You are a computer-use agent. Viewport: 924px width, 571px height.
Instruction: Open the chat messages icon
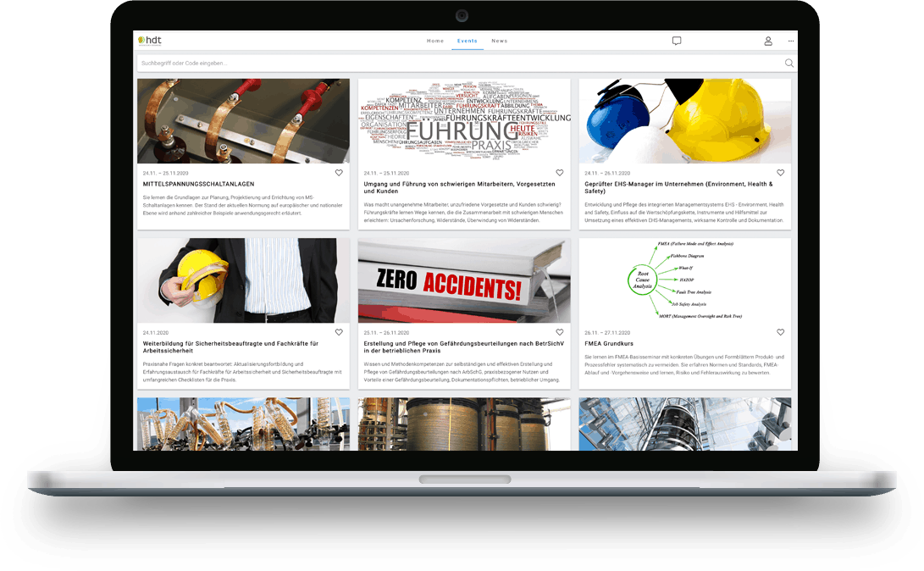677,41
